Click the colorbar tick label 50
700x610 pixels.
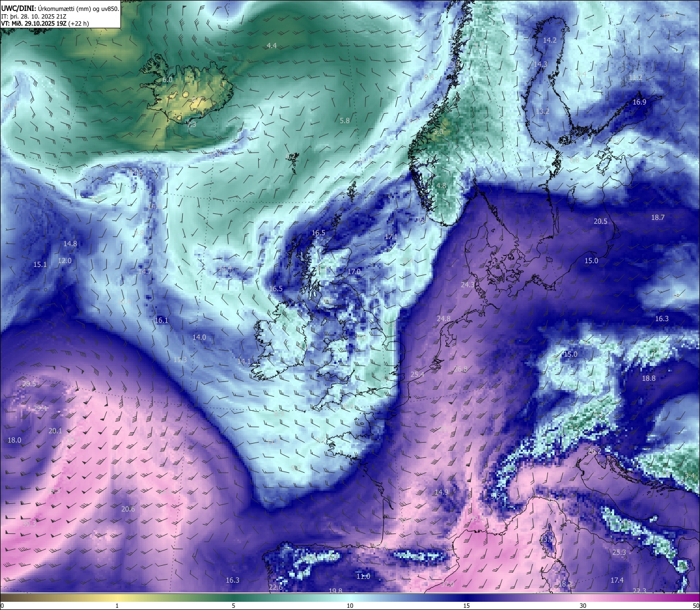click(696, 606)
